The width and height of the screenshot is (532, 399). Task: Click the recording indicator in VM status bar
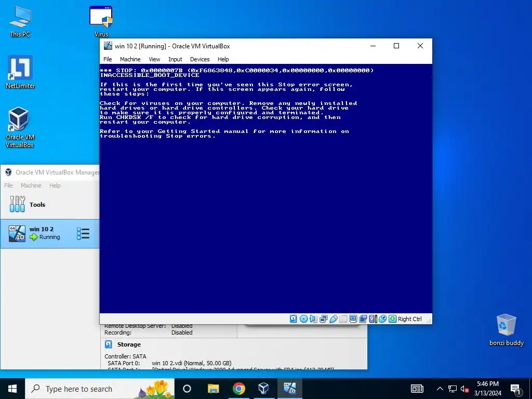pyautogui.click(x=363, y=319)
